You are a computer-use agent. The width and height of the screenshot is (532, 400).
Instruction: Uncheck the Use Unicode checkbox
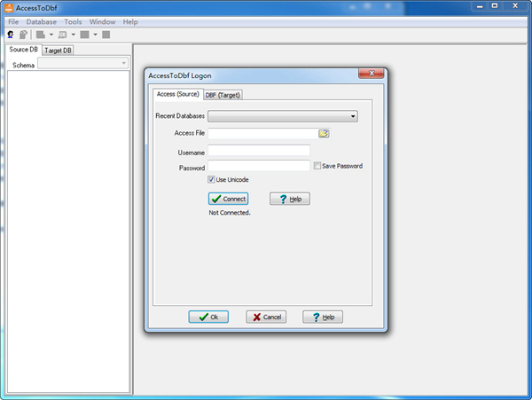tap(211, 179)
